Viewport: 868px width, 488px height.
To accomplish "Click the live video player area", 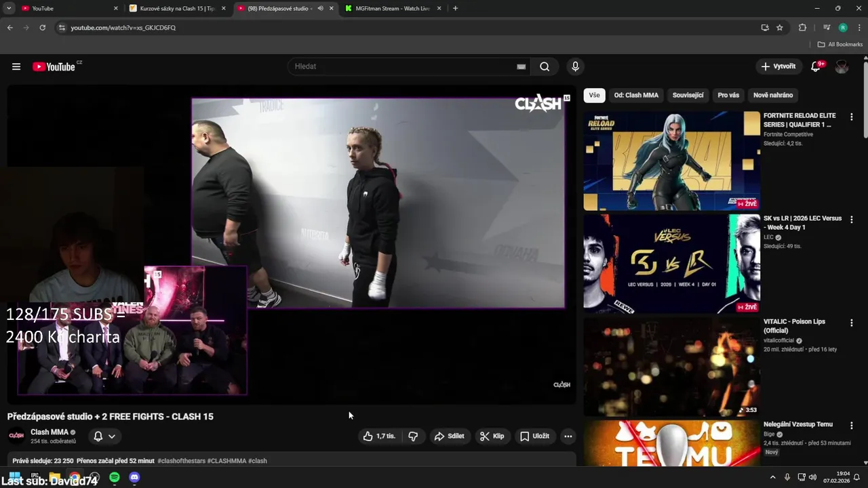I will pos(292,244).
